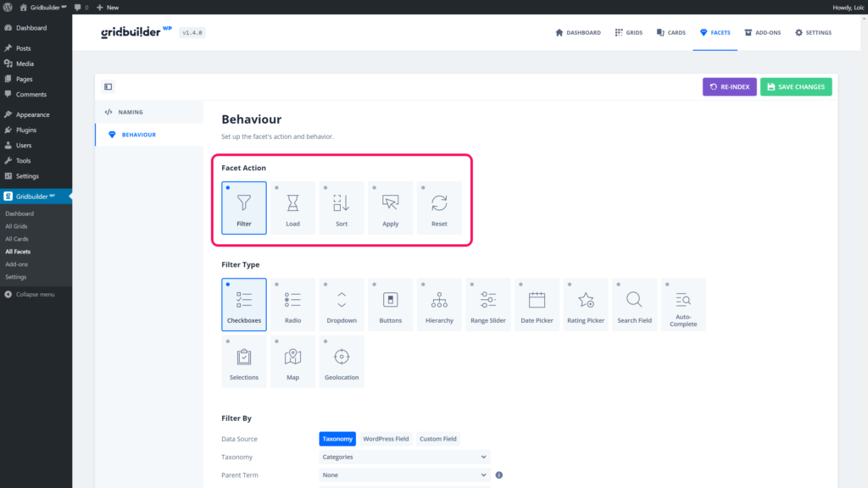Open Add-ons in top navigation
This screenshot has width=868, height=488.
(762, 33)
